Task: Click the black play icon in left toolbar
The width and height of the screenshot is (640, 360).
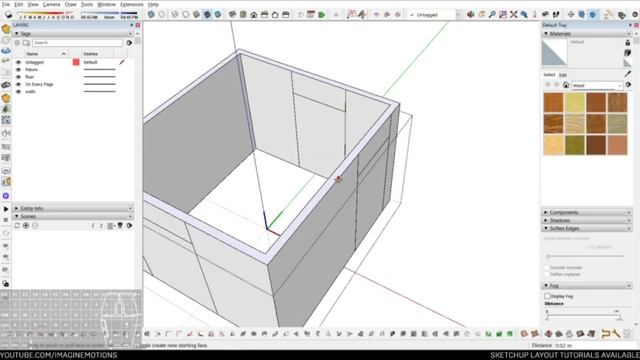Action: 6,209
